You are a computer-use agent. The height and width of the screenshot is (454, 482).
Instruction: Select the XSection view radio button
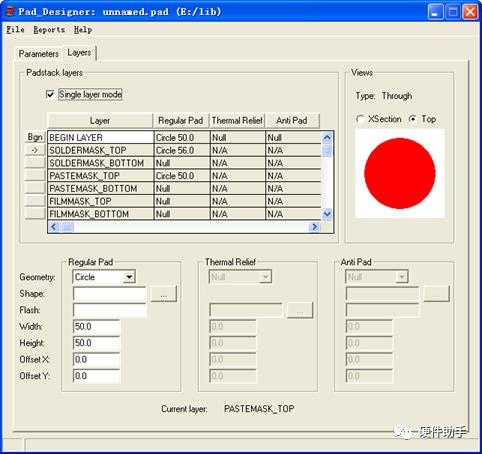[360, 119]
